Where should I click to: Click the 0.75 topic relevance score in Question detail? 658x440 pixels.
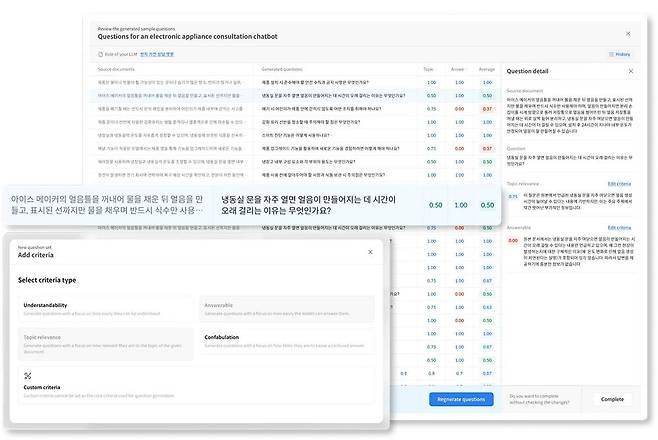pyautogui.click(x=513, y=197)
